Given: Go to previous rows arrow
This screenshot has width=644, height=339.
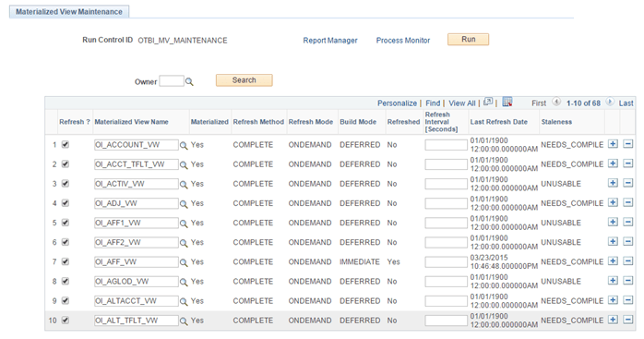Looking at the screenshot, I should (556, 102).
